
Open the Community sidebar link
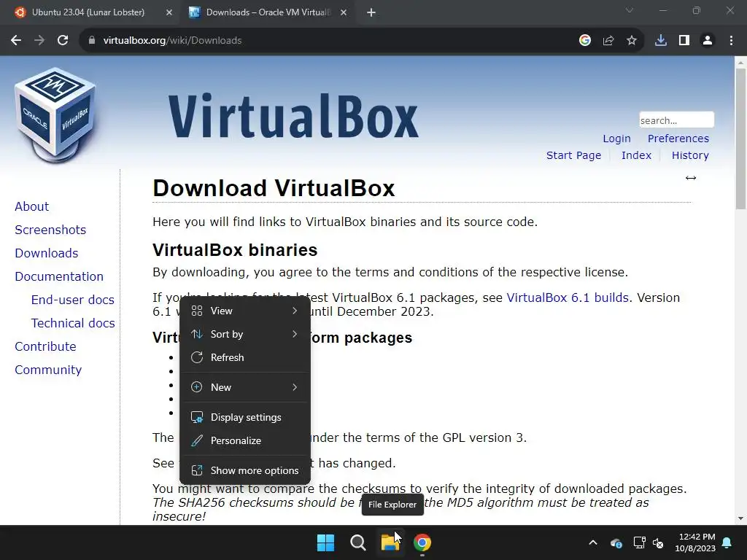tap(48, 370)
